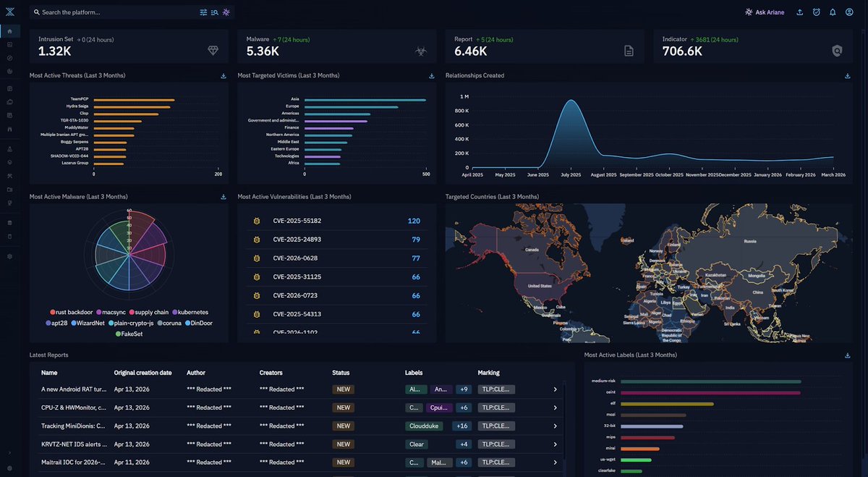Toggle coruna legend entry
The image size is (868, 477).
171,323
